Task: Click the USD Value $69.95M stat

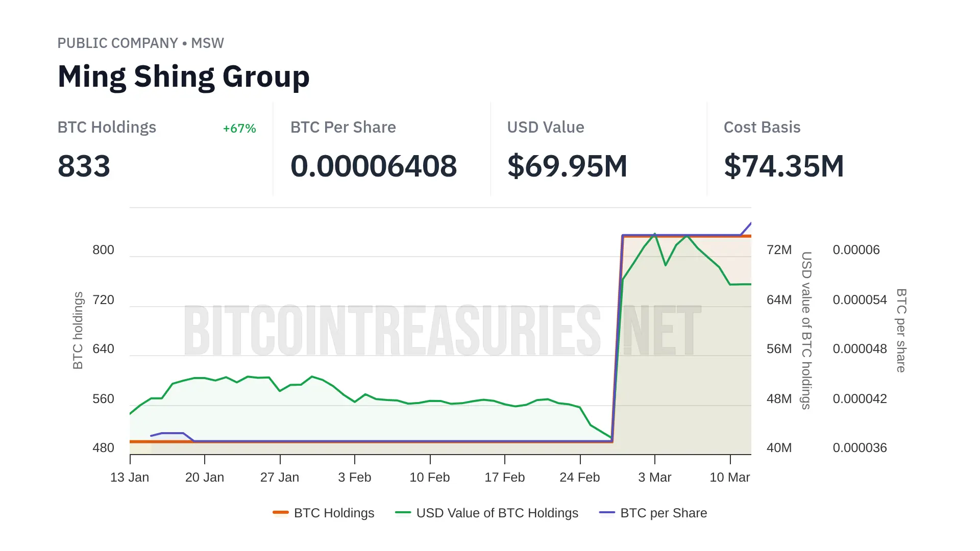Action: click(x=567, y=166)
